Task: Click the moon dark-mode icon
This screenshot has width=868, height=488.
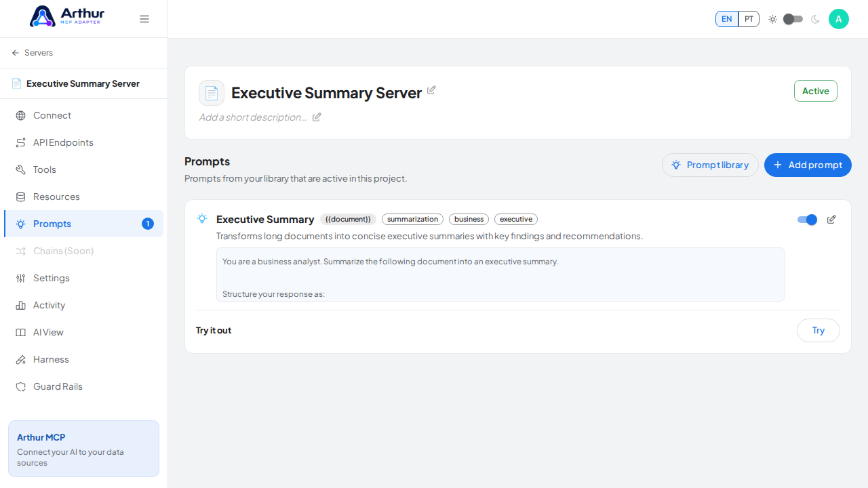Action: [x=815, y=19]
